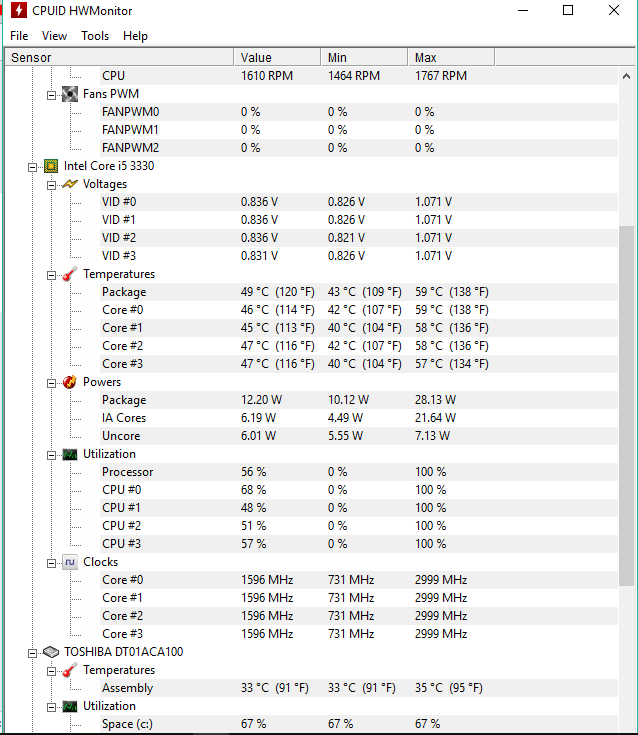Viewport: 638px width, 735px height.
Task: Click the TOSHIBA DT01ACA100 hard drive icon
Action: (x=51, y=652)
